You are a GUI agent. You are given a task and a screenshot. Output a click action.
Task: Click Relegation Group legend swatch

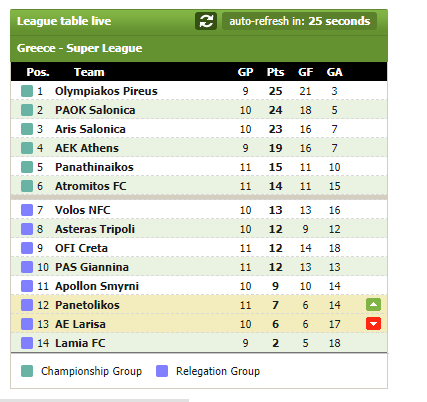[x=162, y=371]
